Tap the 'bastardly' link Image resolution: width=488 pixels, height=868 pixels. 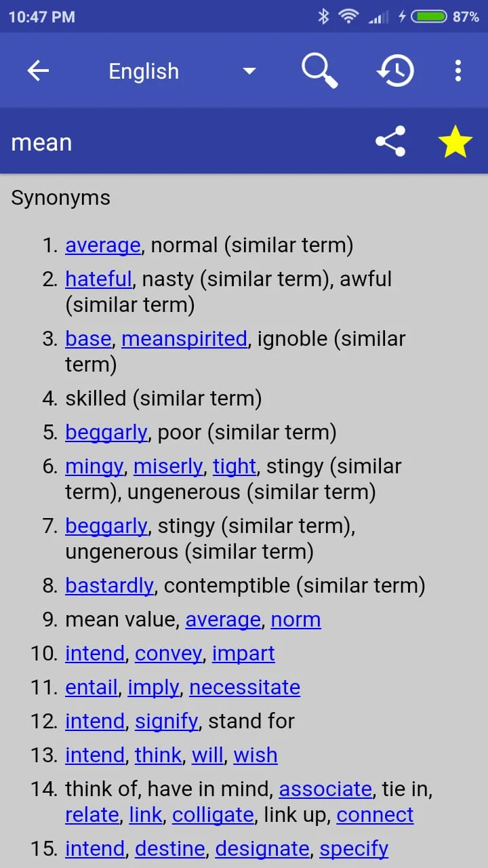109,585
